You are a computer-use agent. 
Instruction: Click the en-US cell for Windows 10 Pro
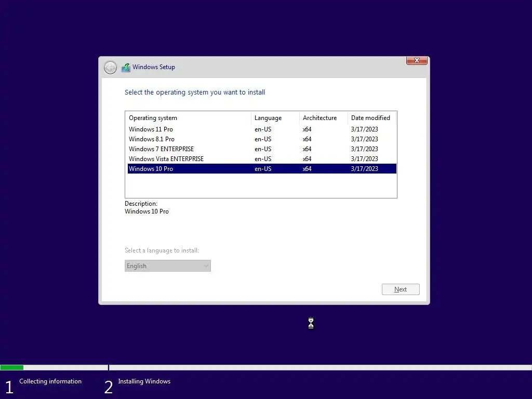click(x=263, y=169)
